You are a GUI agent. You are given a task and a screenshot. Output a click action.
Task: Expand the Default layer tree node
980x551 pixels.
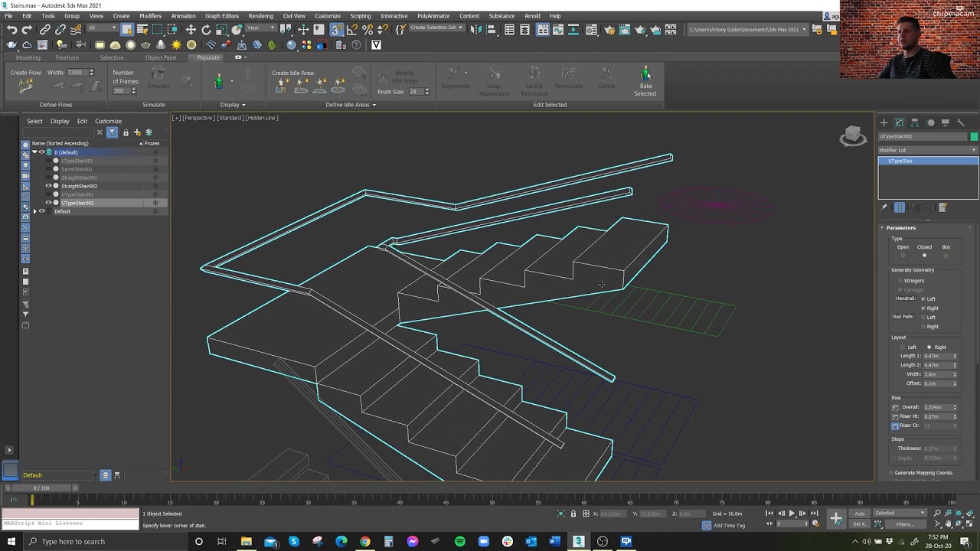click(34, 211)
